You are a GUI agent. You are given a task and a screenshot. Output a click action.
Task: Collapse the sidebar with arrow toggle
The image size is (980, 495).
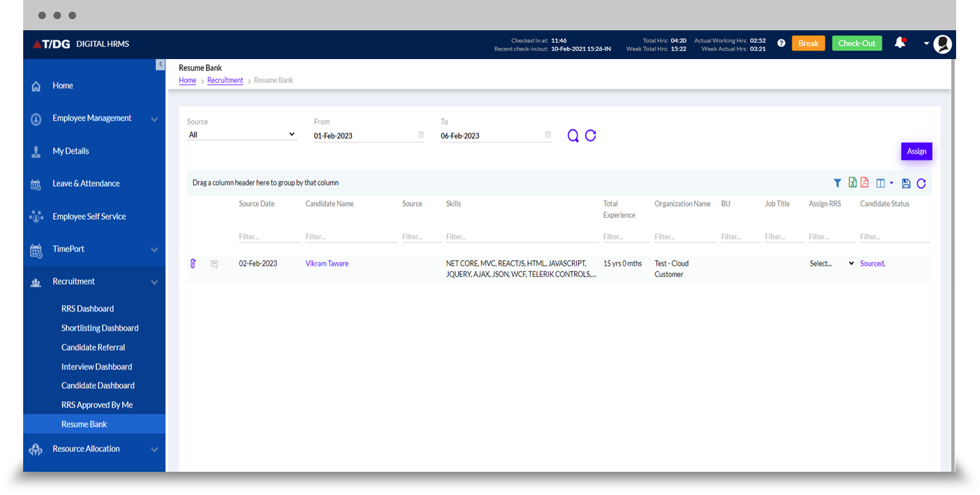160,65
